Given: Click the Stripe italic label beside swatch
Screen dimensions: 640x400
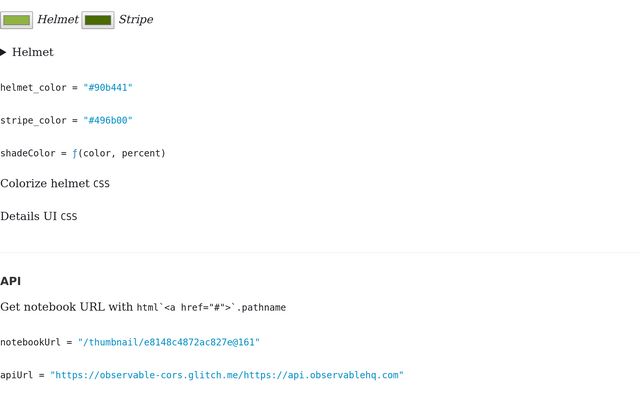Looking at the screenshot, I should click(x=136, y=20).
